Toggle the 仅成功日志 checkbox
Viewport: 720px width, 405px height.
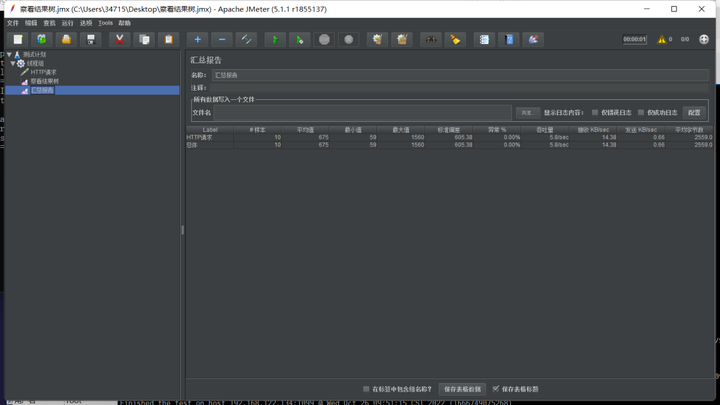point(641,112)
